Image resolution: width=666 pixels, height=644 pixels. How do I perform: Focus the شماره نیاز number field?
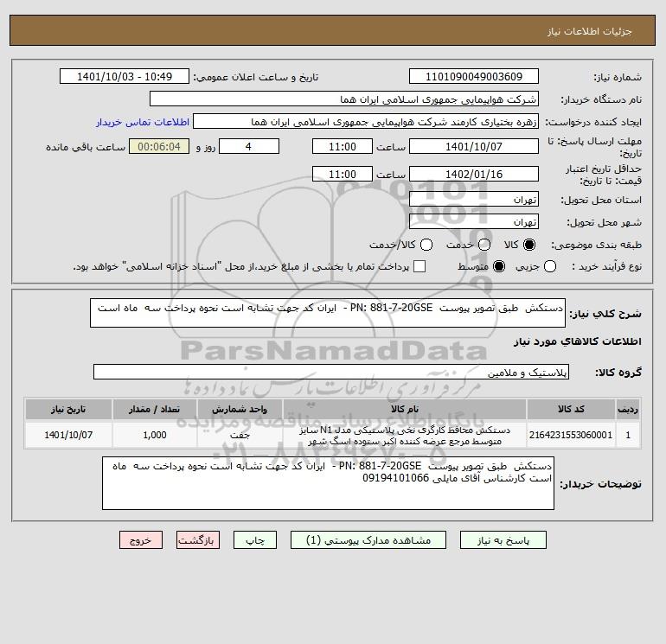click(x=474, y=76)
